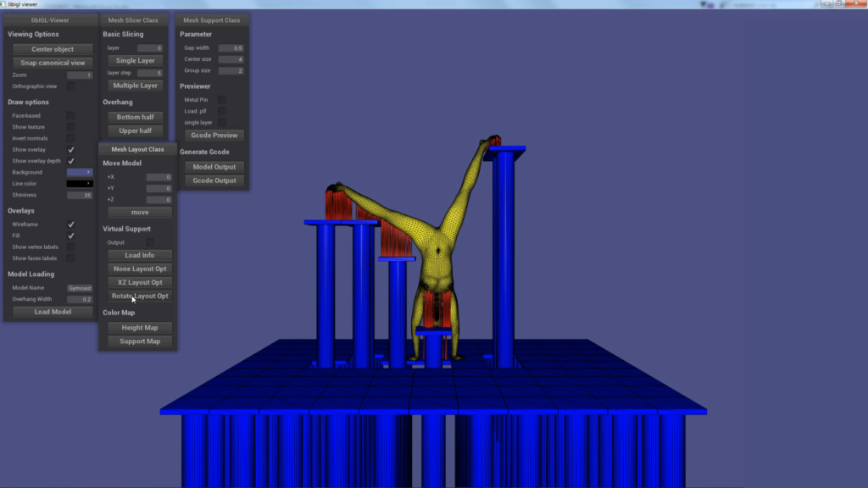The image size is (868, 488).
Task: Click Bottom half overhang button
Action: (x=135, y=117)
